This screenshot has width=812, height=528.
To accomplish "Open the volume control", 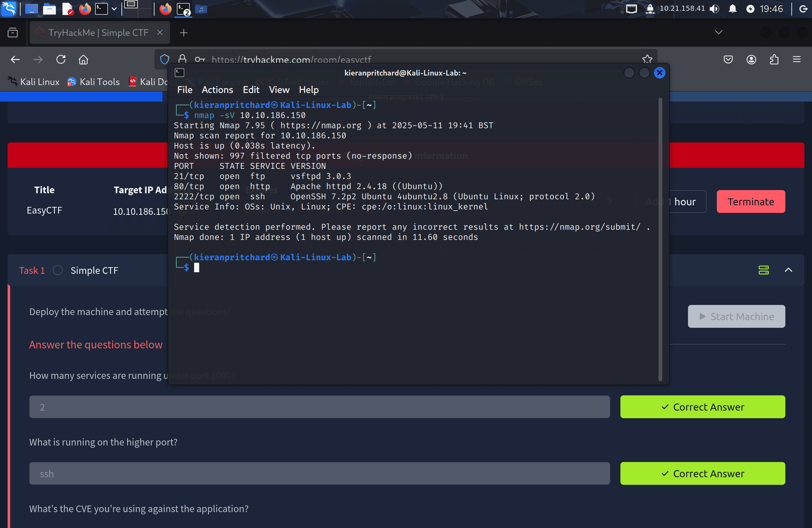I will pos(714,9).
